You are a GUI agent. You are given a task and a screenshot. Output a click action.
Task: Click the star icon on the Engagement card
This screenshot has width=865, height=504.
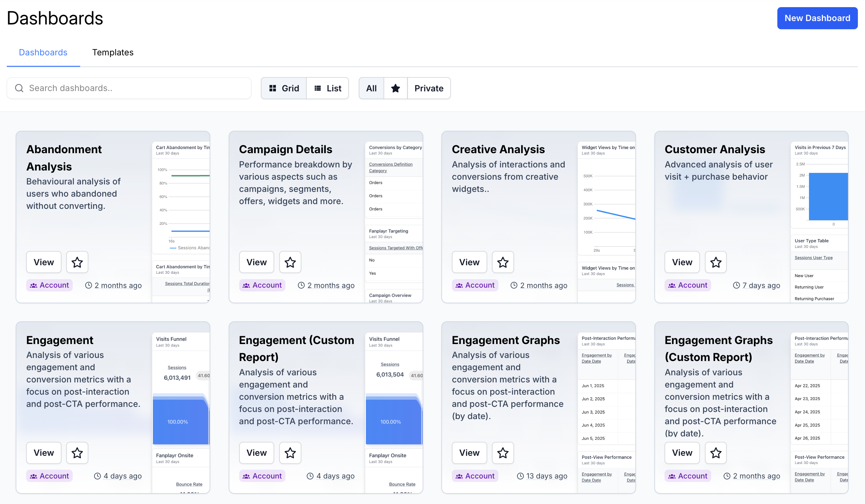coord(77,452)
